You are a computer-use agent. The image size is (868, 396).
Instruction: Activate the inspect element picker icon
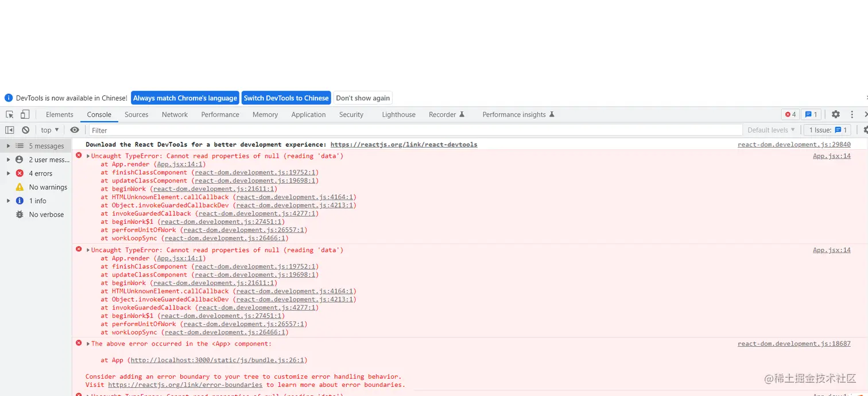click(x=10, y=114)
